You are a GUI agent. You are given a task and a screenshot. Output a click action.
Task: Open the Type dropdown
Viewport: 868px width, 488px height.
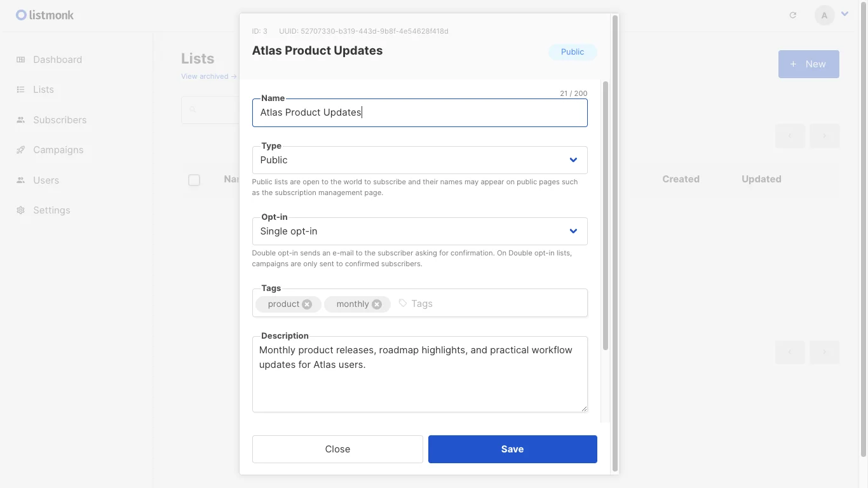(420, 160)
